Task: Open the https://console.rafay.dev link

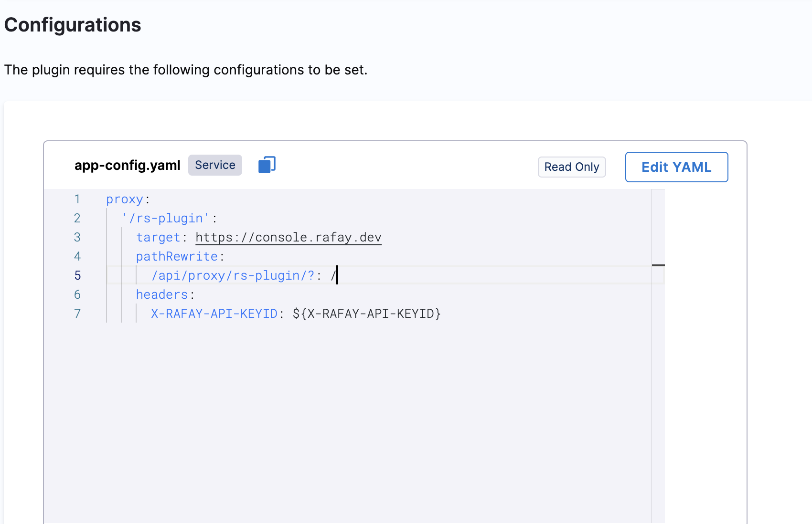Action: point(288,237)
